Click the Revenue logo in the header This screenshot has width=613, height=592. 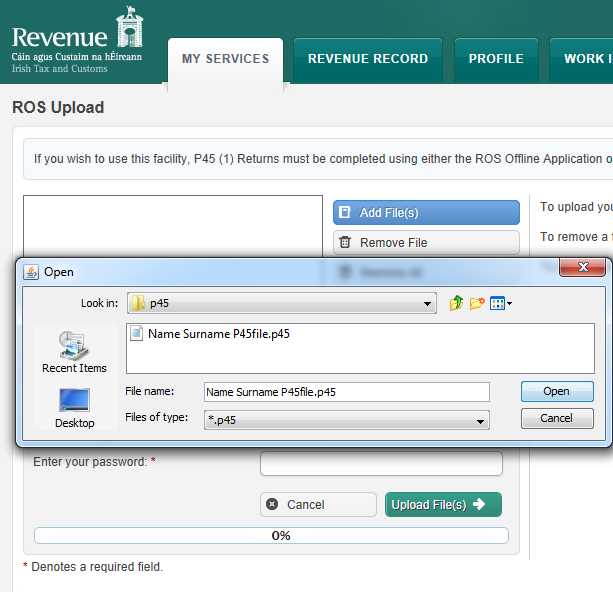coord(77,40)
